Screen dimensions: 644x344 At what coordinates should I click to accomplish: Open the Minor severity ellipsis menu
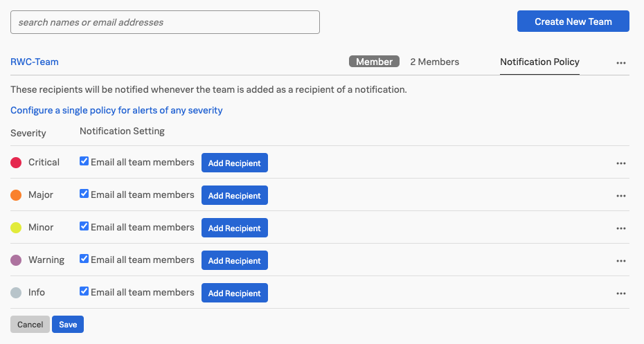[620, 228]
